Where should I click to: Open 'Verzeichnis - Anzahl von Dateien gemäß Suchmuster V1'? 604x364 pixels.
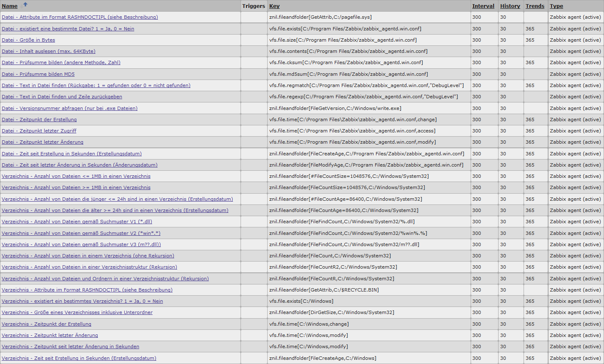click(77, 222)
